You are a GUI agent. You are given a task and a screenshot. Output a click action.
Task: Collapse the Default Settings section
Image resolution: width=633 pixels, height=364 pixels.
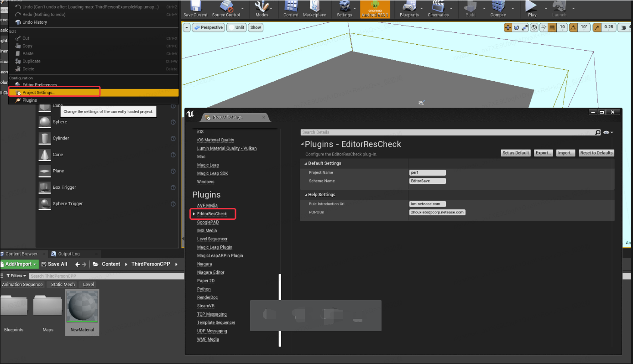tap(305, 163)
